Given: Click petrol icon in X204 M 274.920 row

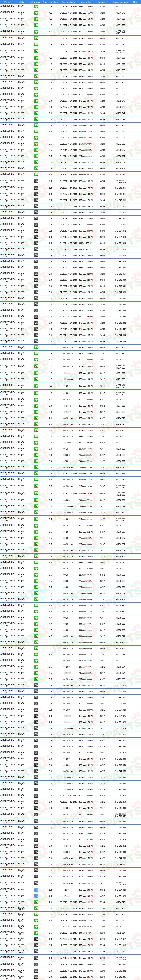Looking at the screenshot, I should point(36,902).
